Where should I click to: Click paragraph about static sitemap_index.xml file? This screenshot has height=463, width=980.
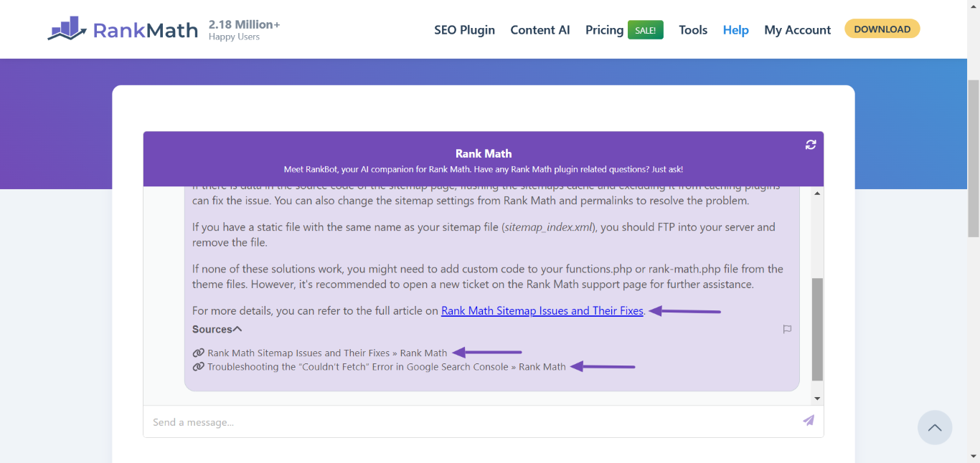[484, 234]
